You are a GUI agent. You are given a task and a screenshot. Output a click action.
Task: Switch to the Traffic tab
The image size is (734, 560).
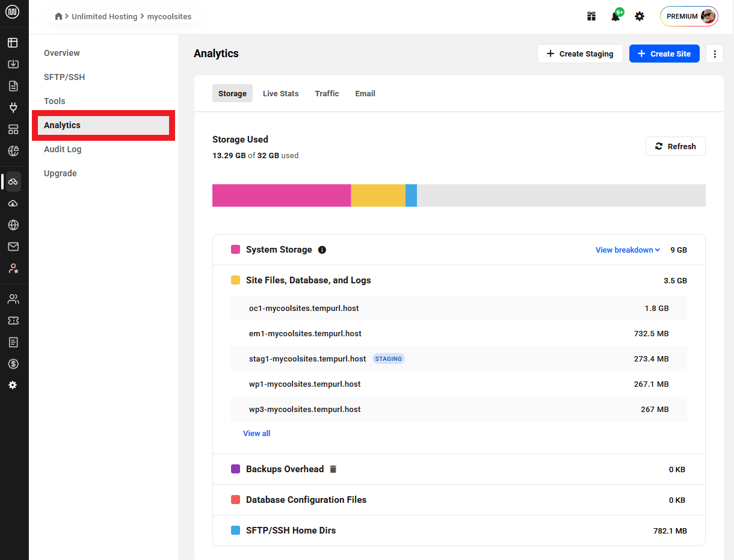tap(327, 93)
